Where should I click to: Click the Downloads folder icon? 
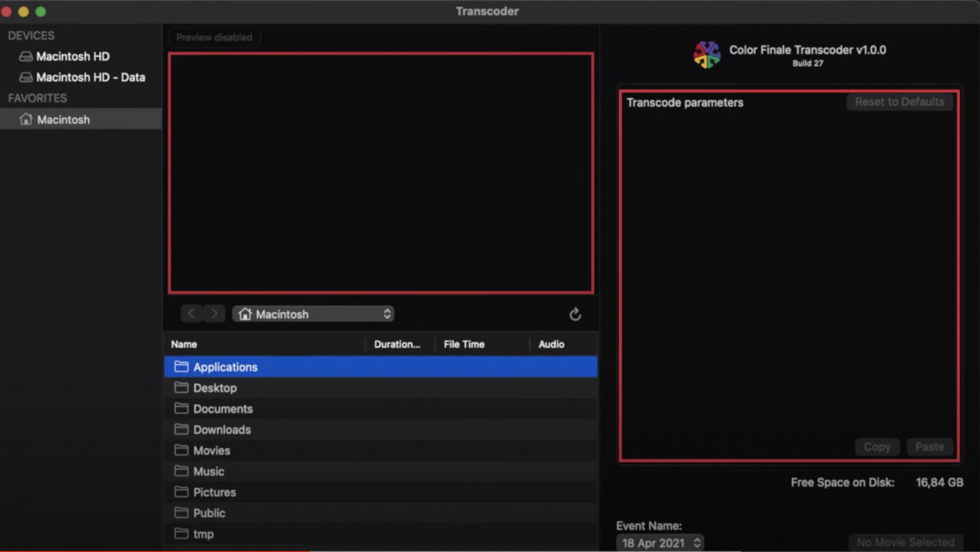[180, 429]
